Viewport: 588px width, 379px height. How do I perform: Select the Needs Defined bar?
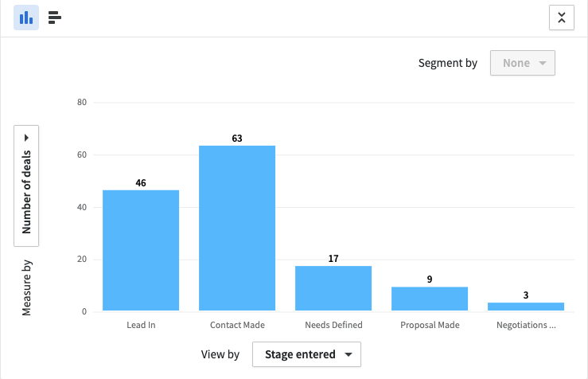coord(333,288)
